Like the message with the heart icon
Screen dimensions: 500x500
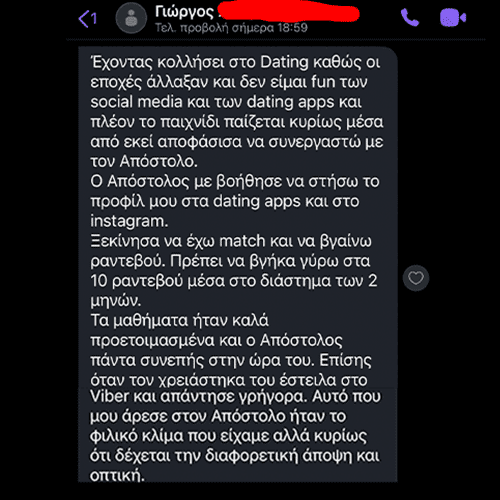pos(416,278)
